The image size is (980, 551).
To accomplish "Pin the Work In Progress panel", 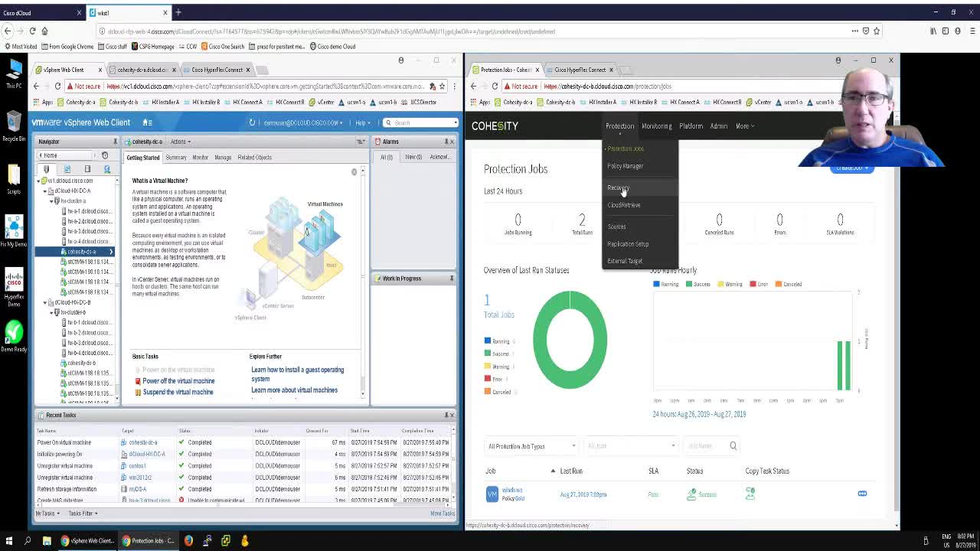I will [x=451, y=279].
